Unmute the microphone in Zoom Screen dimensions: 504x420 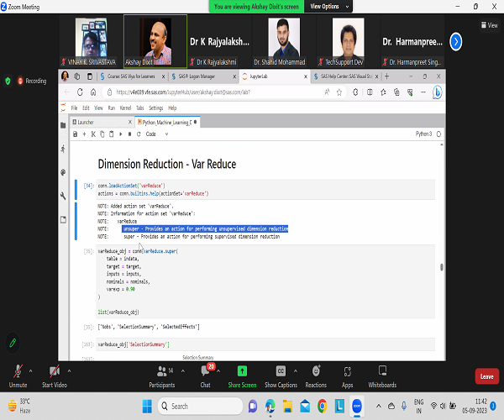pos(18,376)
